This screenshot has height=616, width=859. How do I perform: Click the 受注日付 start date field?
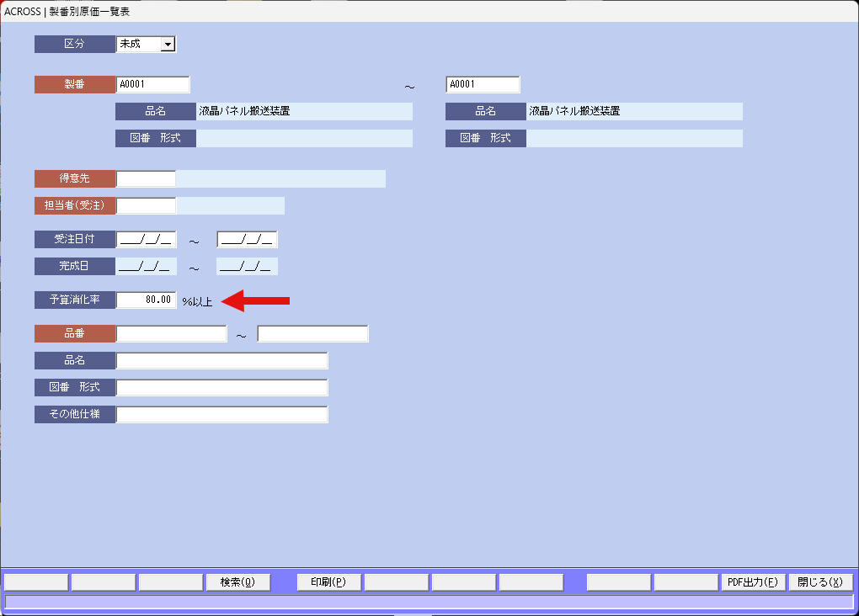[x=146, y=240]
